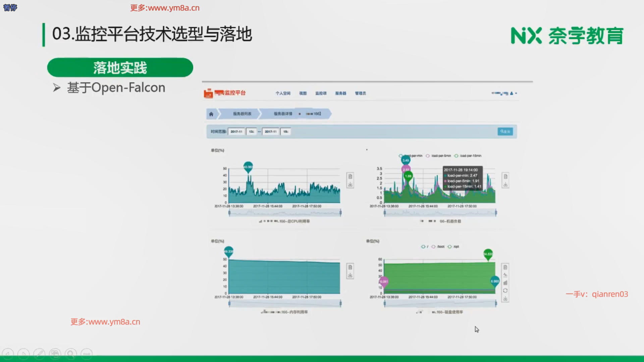The image size is (644, 362).
Task: Restore the disk usage chart
Action: click(x=505, y=291)
